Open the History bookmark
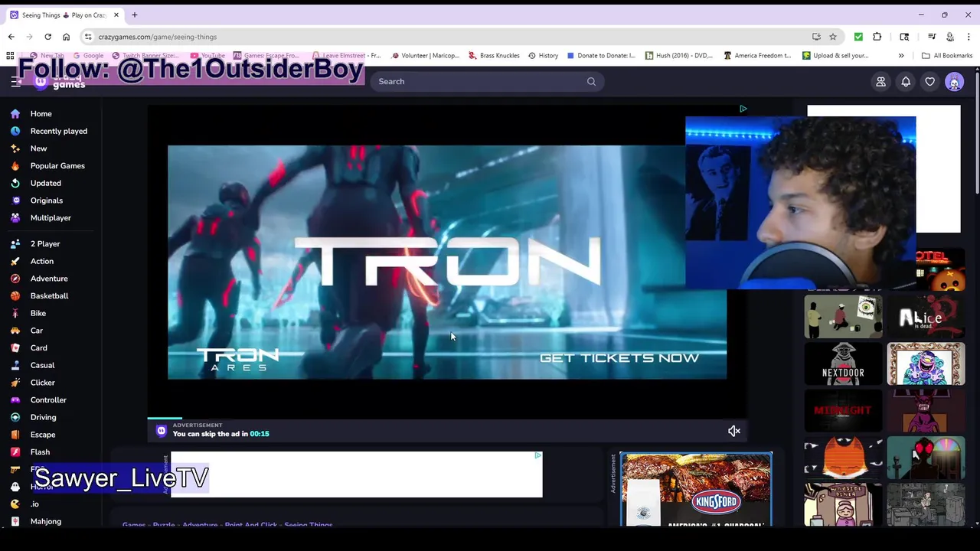 pos(543,55)
